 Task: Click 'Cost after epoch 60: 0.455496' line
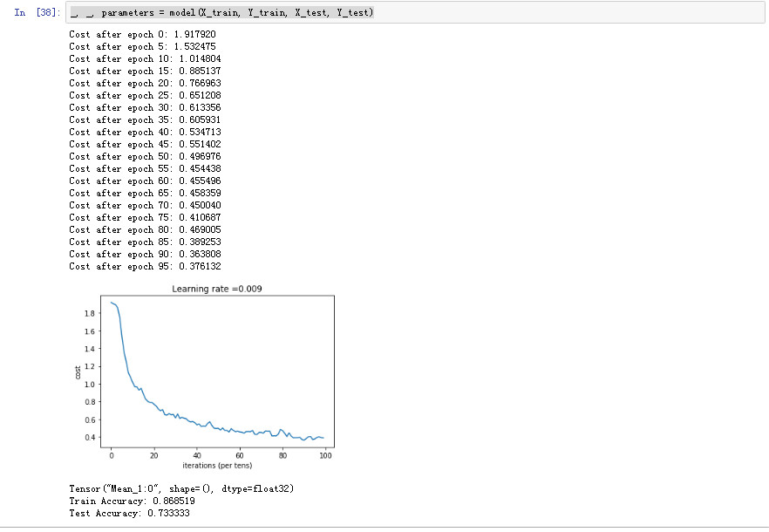145,181
